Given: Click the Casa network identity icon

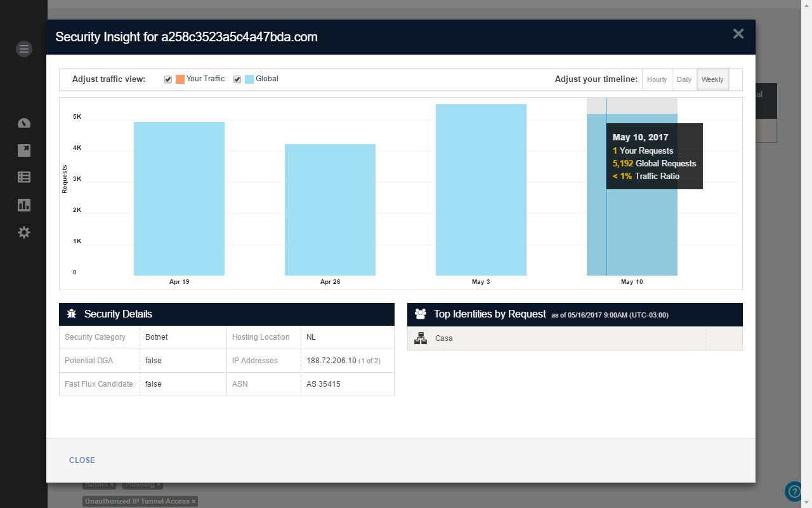Looking at the screenshot, I should pos(420,338).
